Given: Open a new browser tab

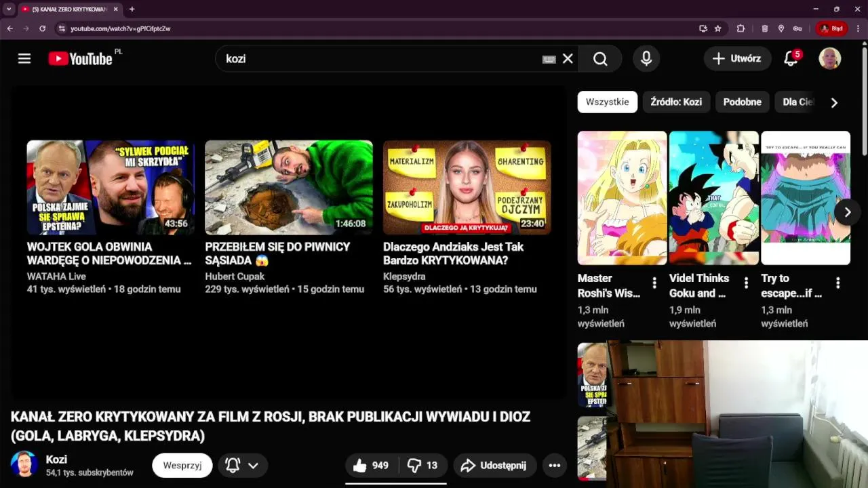Looking at the screenshot, I should click(x=132, y=9).
